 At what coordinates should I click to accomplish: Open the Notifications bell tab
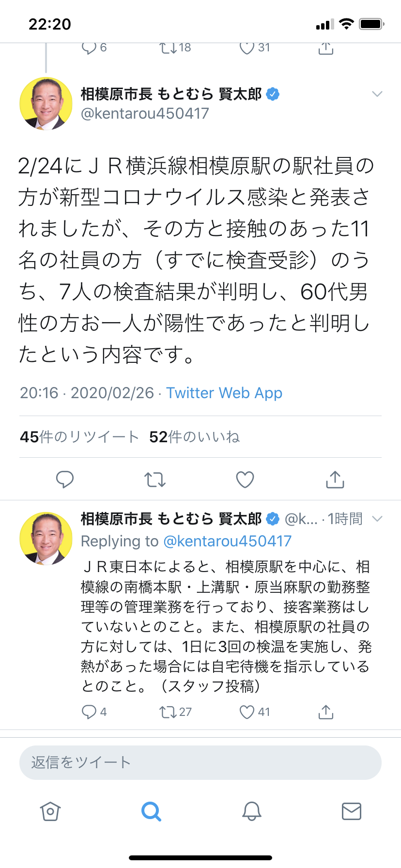point(252,811)
